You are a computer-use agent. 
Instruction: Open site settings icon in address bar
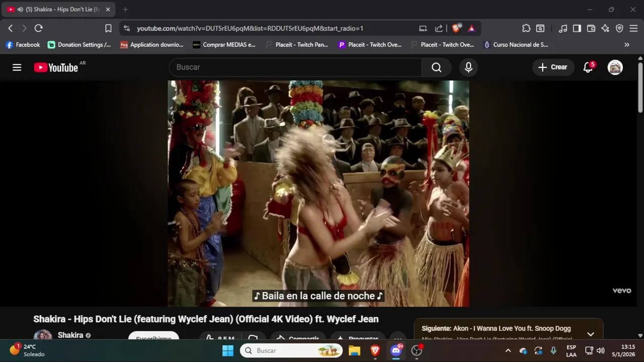tap(126, 29)
